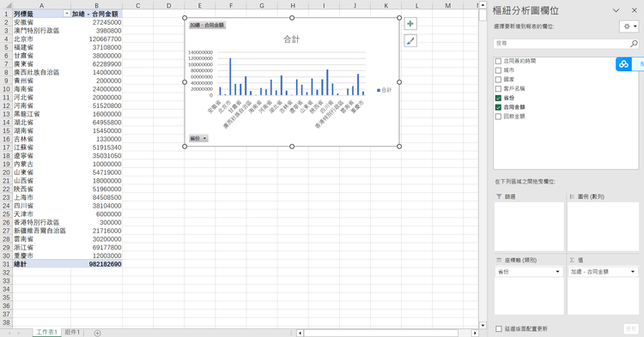Click into the 搜尋 field search box
This screenshot has height=337, width=644.
pos(562,44)
